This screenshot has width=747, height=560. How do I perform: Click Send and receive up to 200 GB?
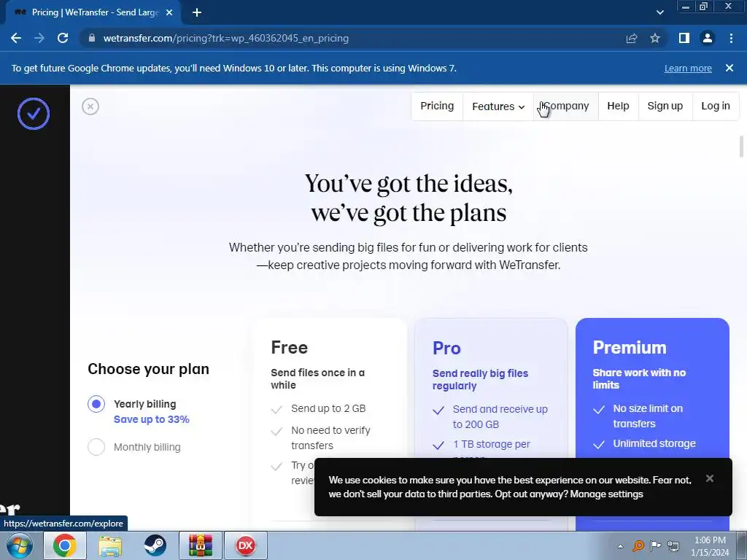pos(500,416)
